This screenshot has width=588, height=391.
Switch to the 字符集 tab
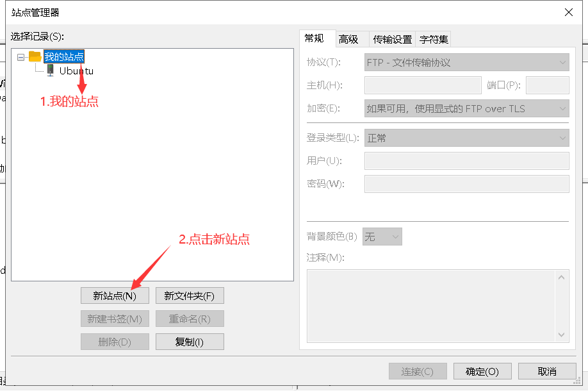(x=434, y=39)
